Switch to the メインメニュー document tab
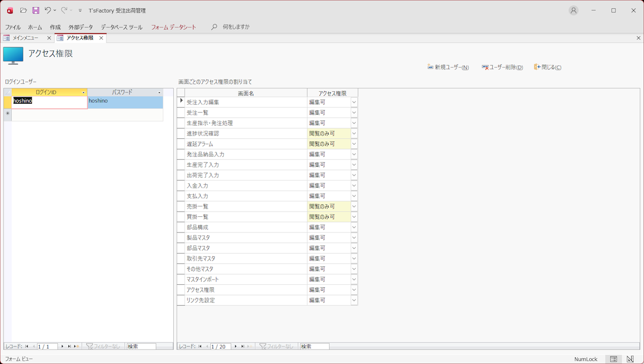This screenshot has height=364, width=644. point(26,38)
